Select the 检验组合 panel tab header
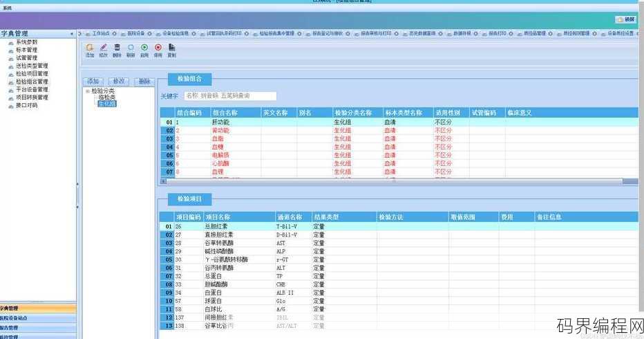 point(190,79)
